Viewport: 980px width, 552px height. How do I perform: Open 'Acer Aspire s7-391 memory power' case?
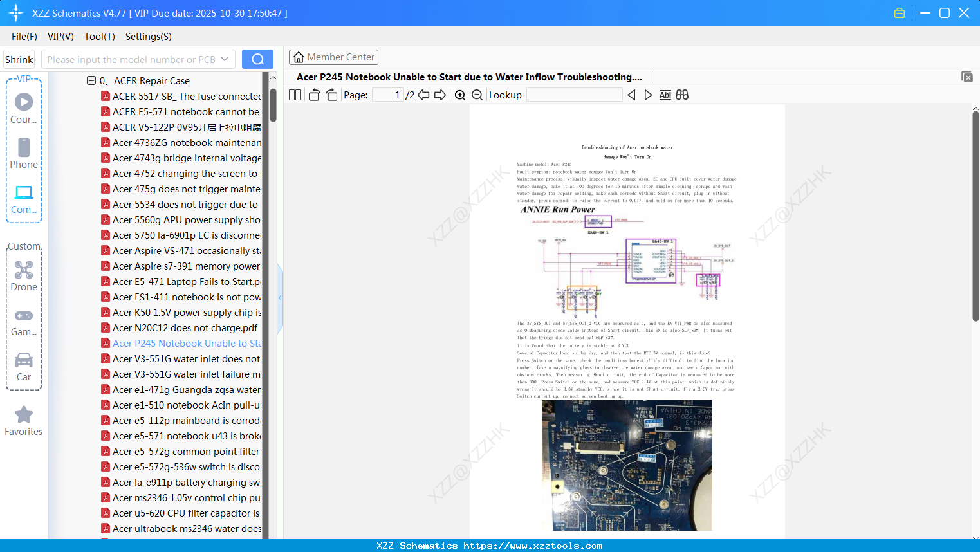coord(181,266)
